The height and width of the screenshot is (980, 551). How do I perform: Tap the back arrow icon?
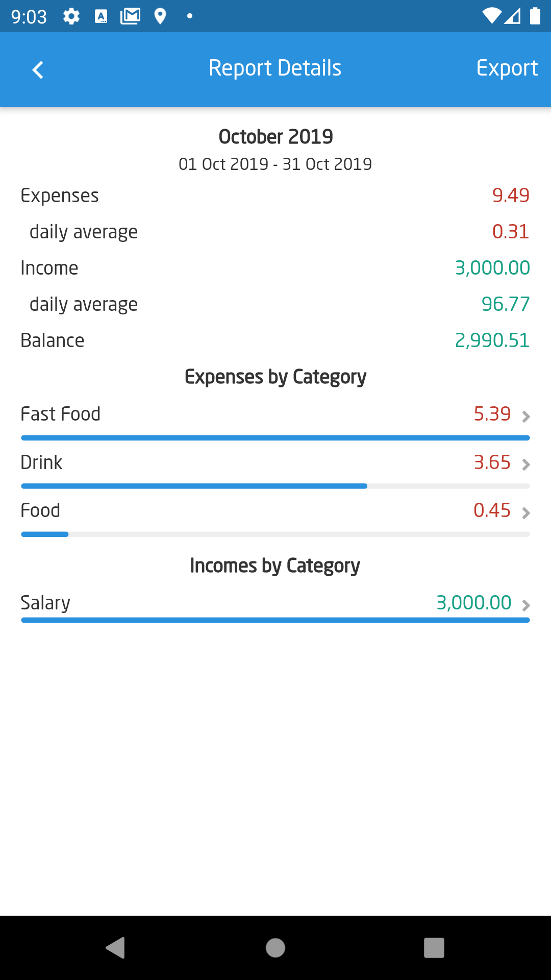tap(38, 70)
